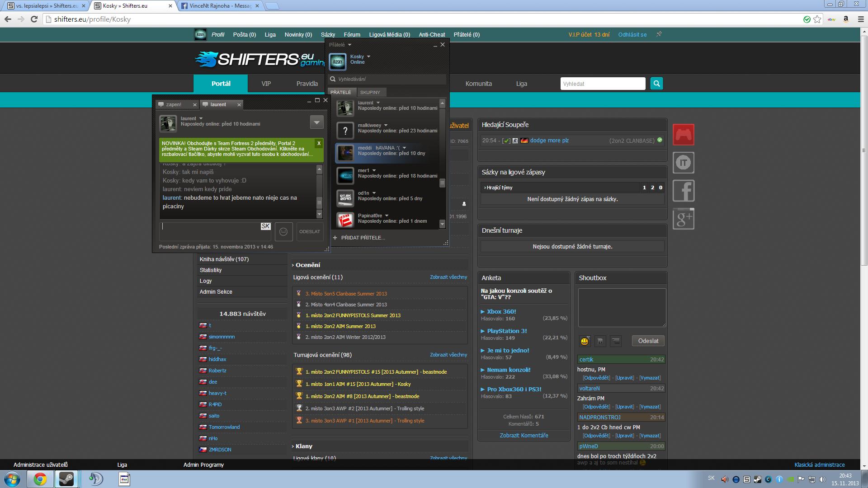The width and height of the screenshot is (868, 488).
Task: Click malkiweey's question-mark avatar
Action: 345,131
